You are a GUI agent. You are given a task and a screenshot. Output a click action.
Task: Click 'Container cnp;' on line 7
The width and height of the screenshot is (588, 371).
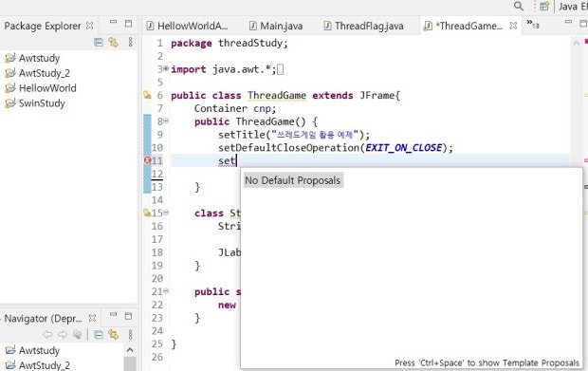pos(235,109)
